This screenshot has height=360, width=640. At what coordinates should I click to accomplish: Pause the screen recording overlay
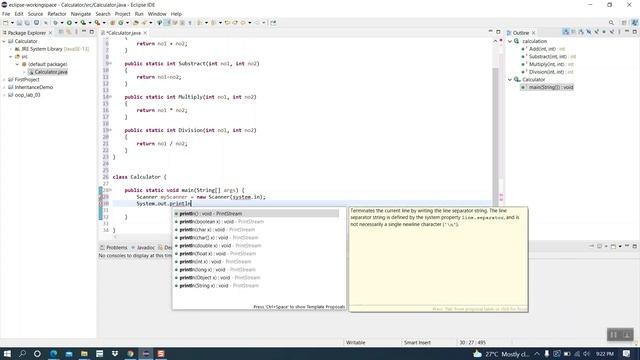click(613, 335)
